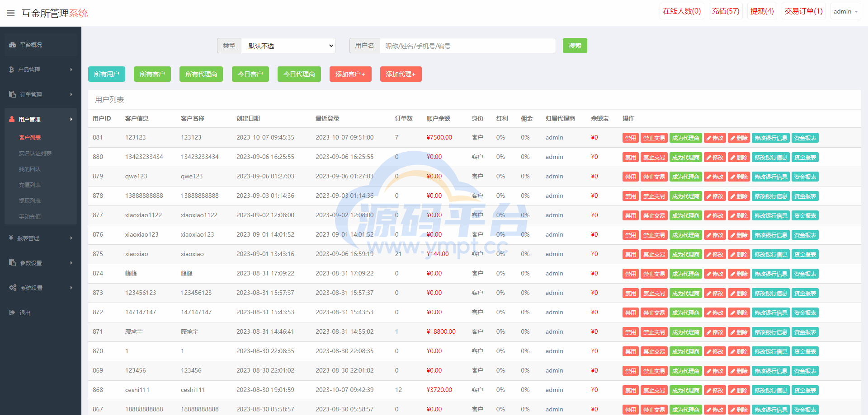Click balance ¥18800.00 cell

point(441,331)
